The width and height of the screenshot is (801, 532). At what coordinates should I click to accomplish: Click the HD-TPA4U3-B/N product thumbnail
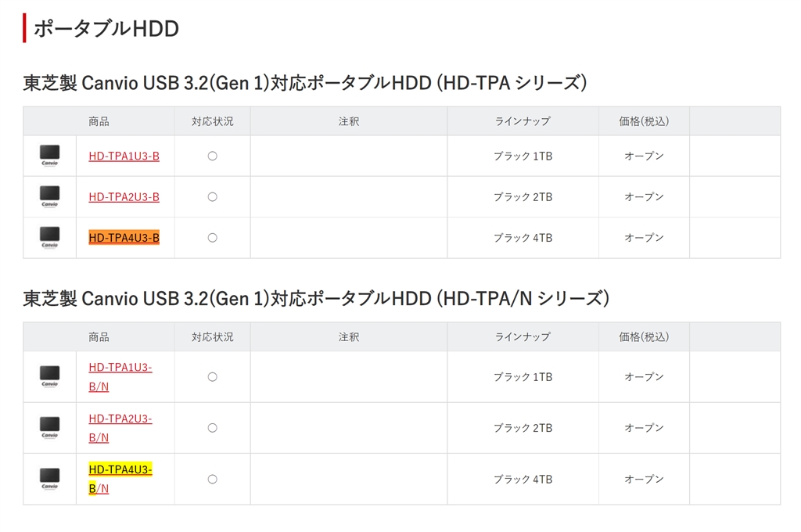point(49,477)
